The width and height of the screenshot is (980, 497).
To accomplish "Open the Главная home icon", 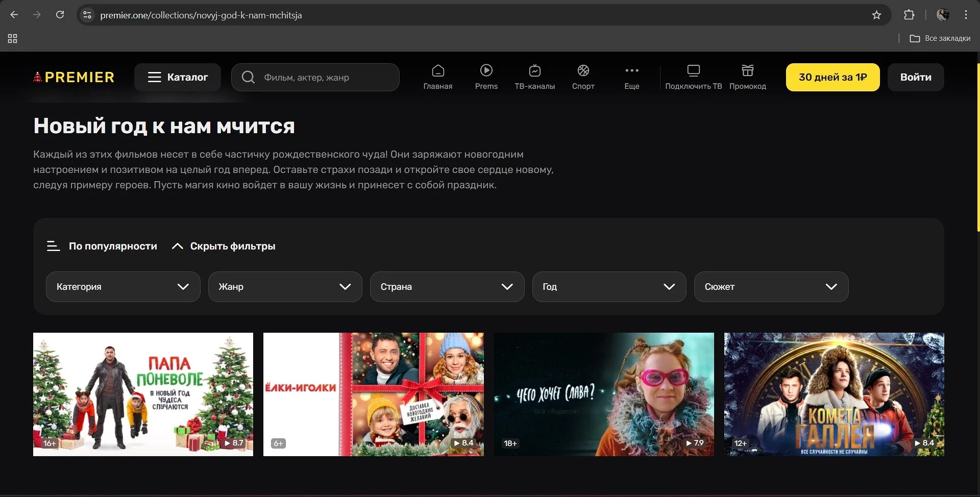I will click(x=438, y=71).
